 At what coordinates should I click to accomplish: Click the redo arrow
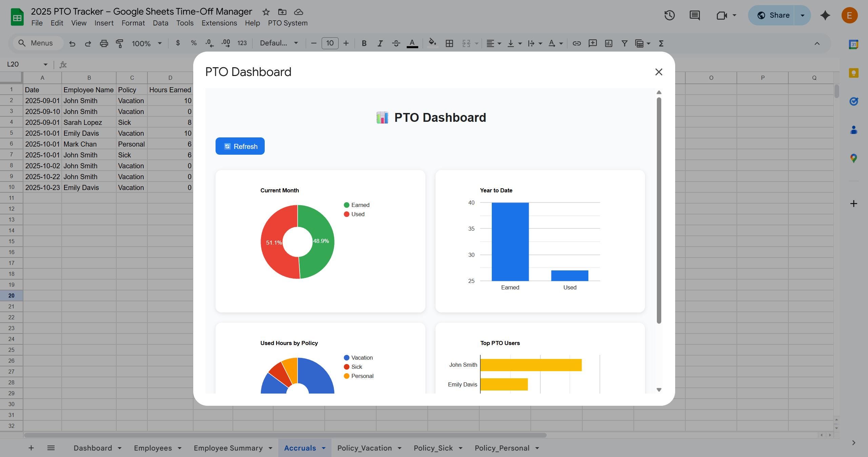tap(88, 43)
